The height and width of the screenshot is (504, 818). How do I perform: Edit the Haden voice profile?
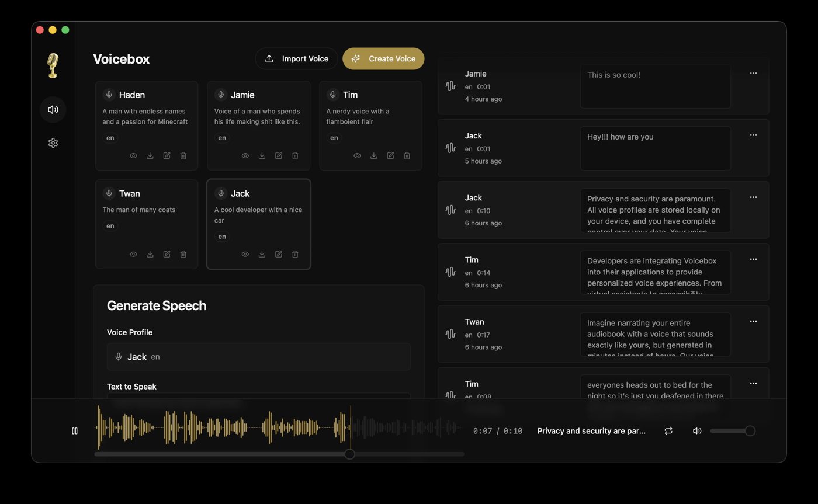(167, 156)
